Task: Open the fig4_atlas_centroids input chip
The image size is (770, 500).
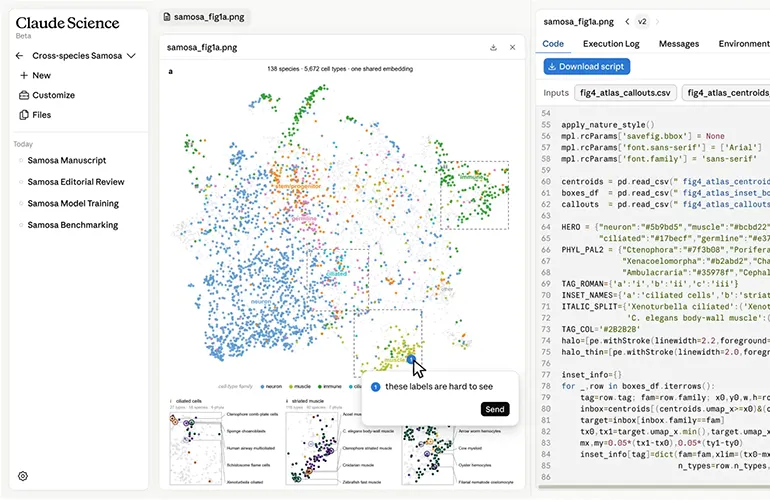Action: 726,93
